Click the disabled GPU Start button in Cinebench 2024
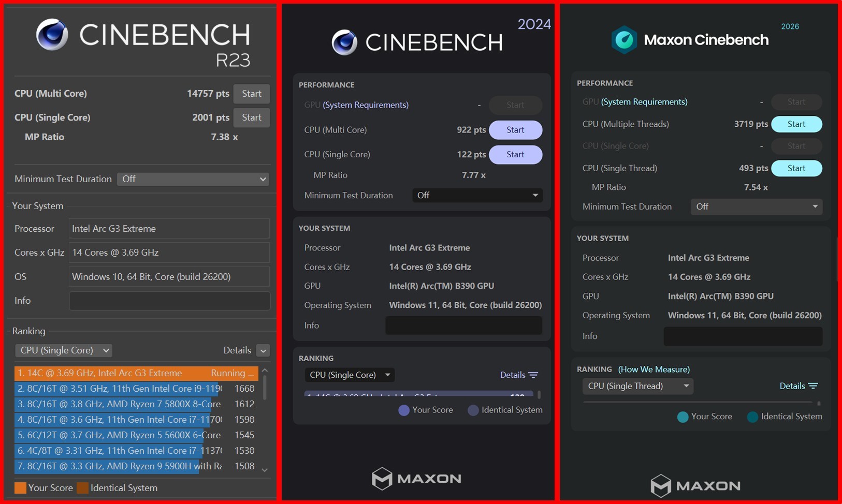The image size is (842, 504). [x=515, y=105]
